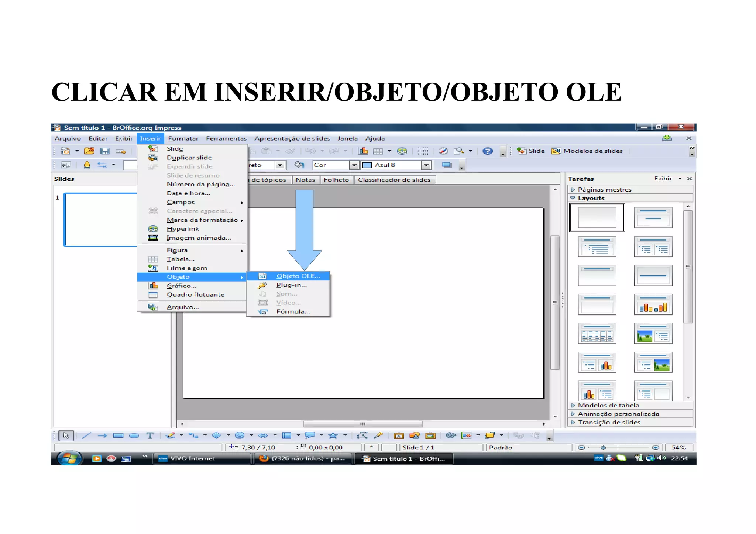The width and height of the screenshot is (756, 534).
Task: Click the Save icon in toolbar
Action: pyautogui.click(x=105, y=151)
